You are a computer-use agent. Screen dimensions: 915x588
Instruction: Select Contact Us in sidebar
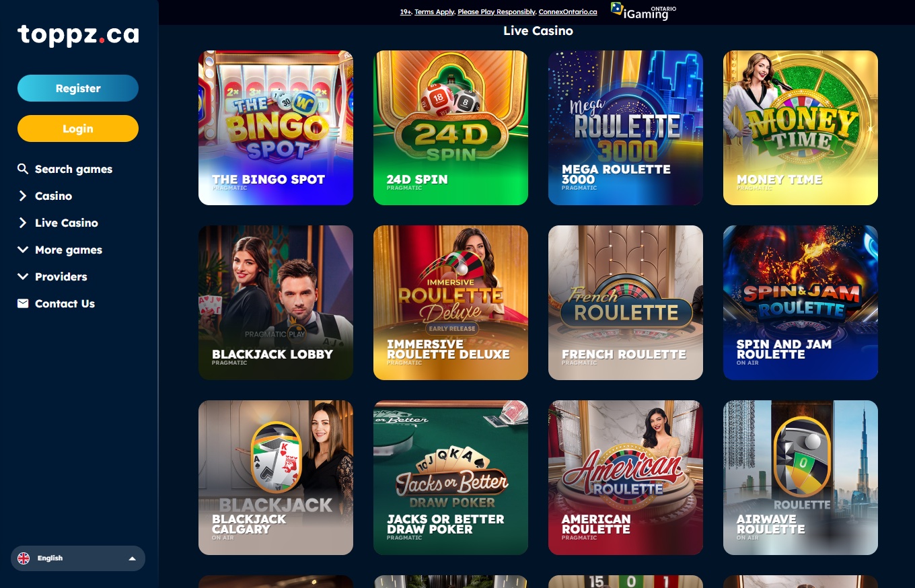[65, 303]
